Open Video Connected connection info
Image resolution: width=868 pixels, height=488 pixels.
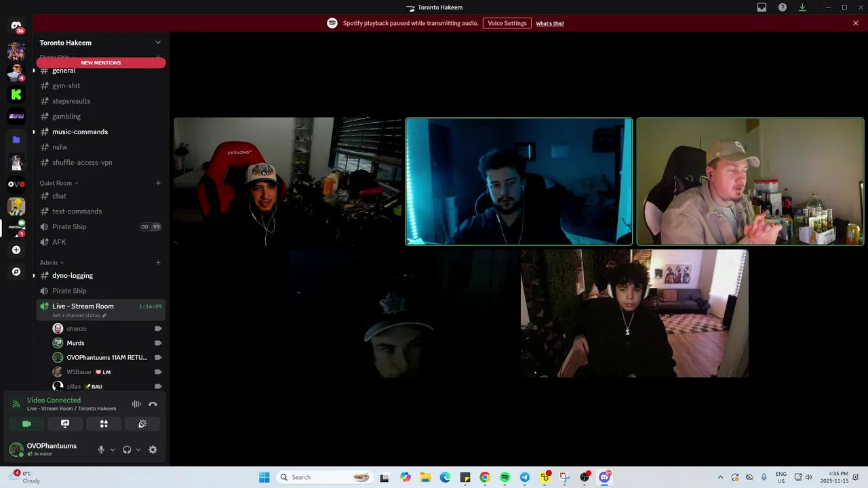click(x=54, y=401)
